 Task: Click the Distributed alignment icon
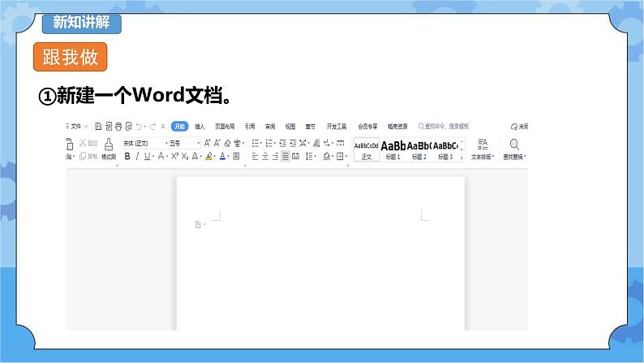tap(295, 156)
